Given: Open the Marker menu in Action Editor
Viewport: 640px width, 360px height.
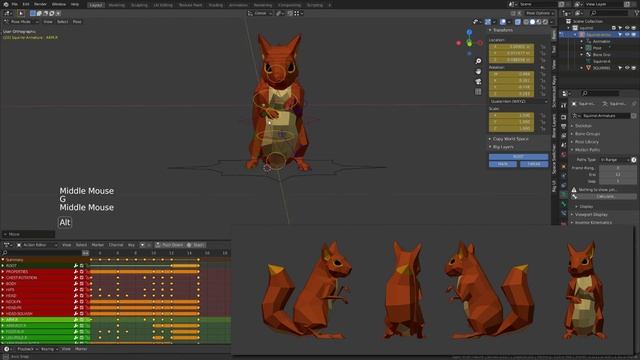Looking at the screenshot, I should (98, 245).
